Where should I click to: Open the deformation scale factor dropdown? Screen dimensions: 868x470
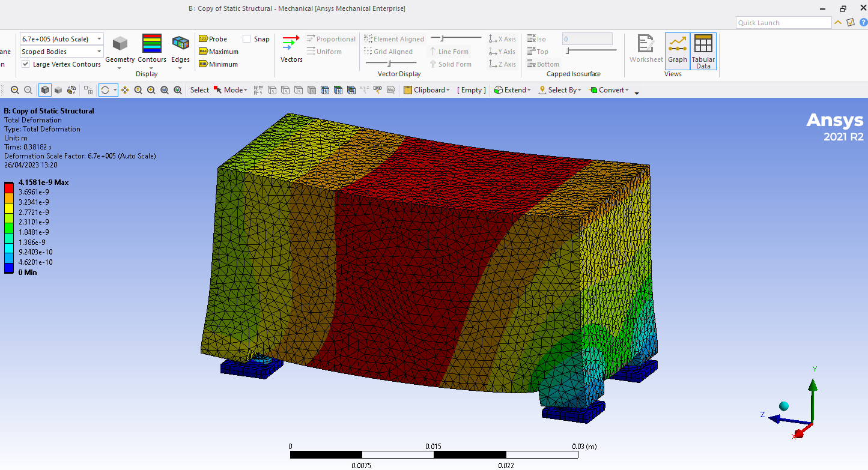tap(99, 39)
